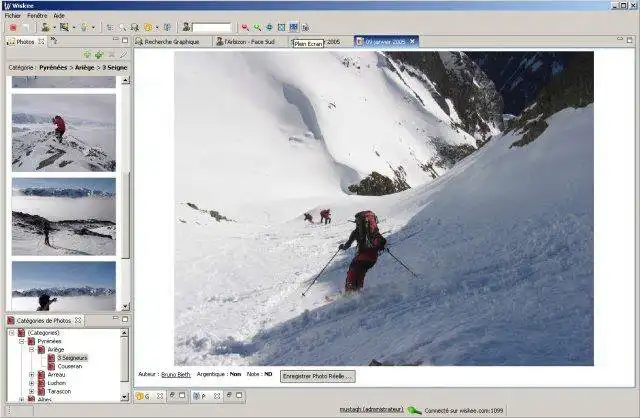Click Enregistrer Photo Réelle button

[x=318, y=376]
